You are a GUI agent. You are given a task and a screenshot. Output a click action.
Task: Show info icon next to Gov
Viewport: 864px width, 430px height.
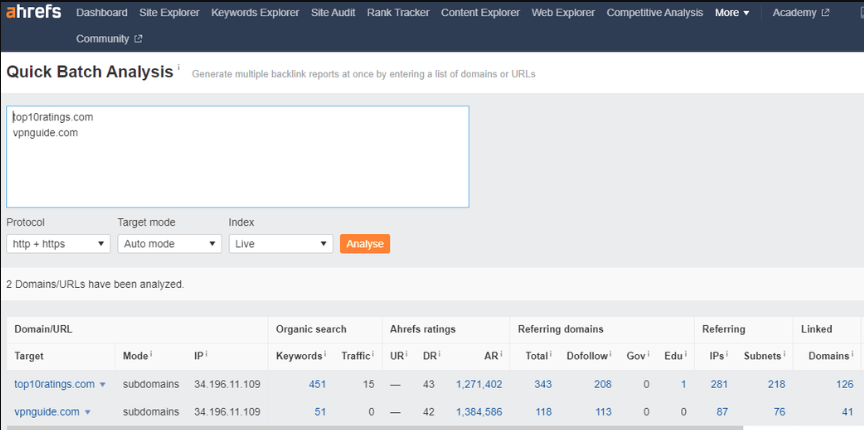point(647,353)
